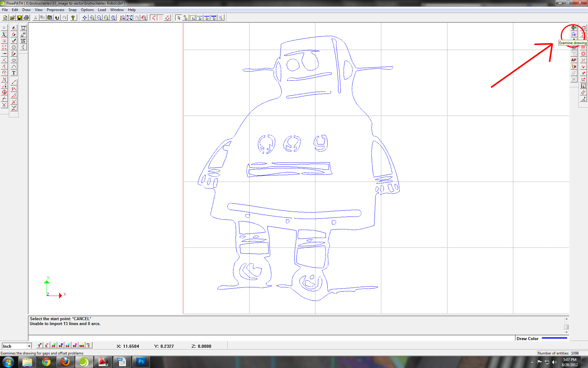Activate the arrow select pointer tool
588x368 pixels.
pyautogui.click(x=179, y=18)
